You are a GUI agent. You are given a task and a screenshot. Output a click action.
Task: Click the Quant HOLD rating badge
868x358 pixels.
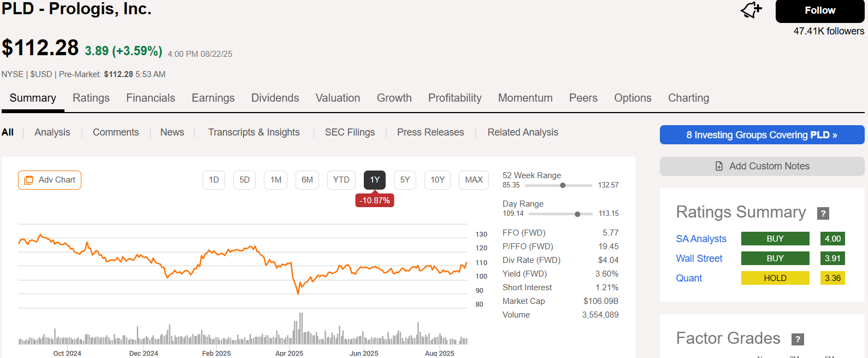point(775,278)
